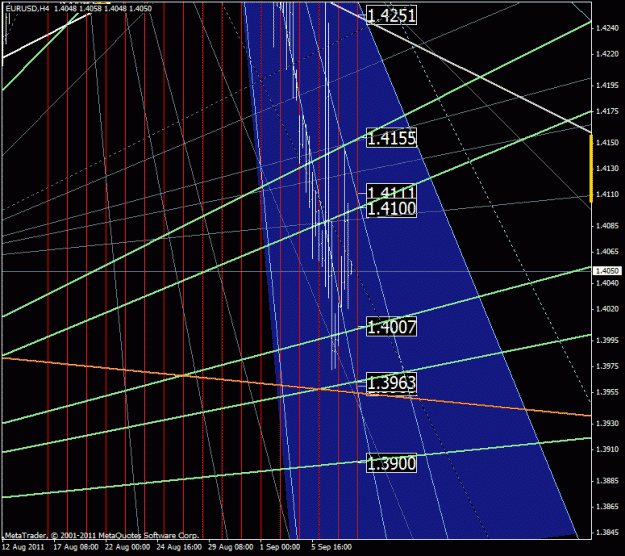Click 1.4220 on the price scale

tap(607, 54)
